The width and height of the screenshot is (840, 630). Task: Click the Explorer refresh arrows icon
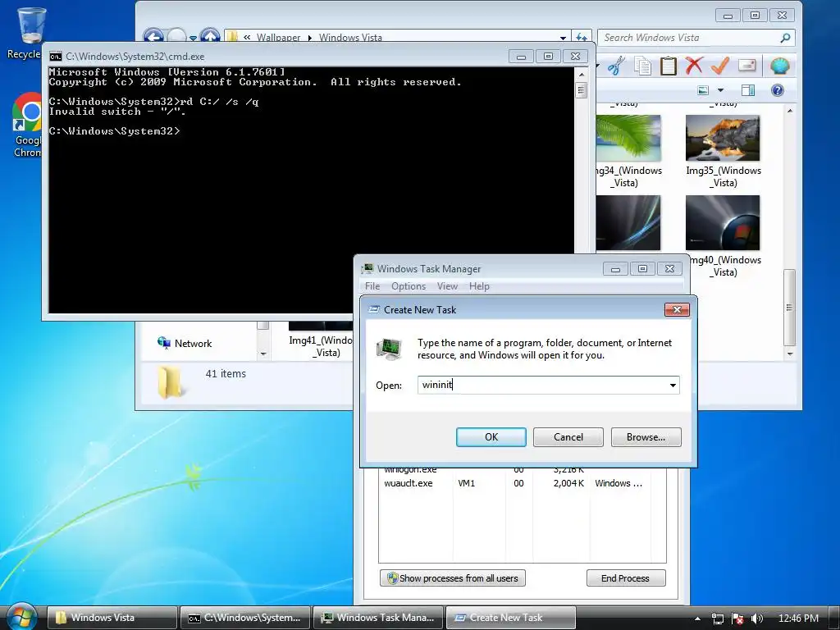click(582, 37)
